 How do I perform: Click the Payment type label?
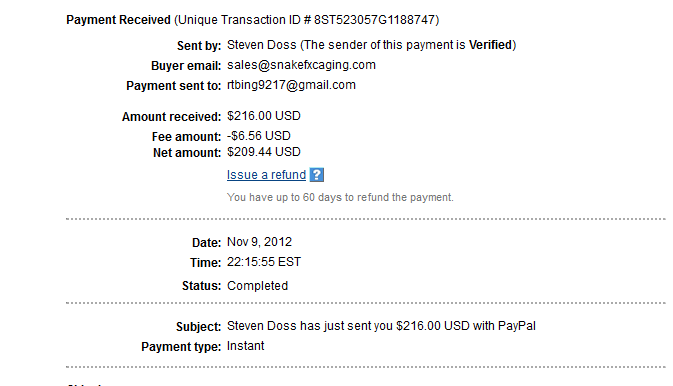(181, 347)
